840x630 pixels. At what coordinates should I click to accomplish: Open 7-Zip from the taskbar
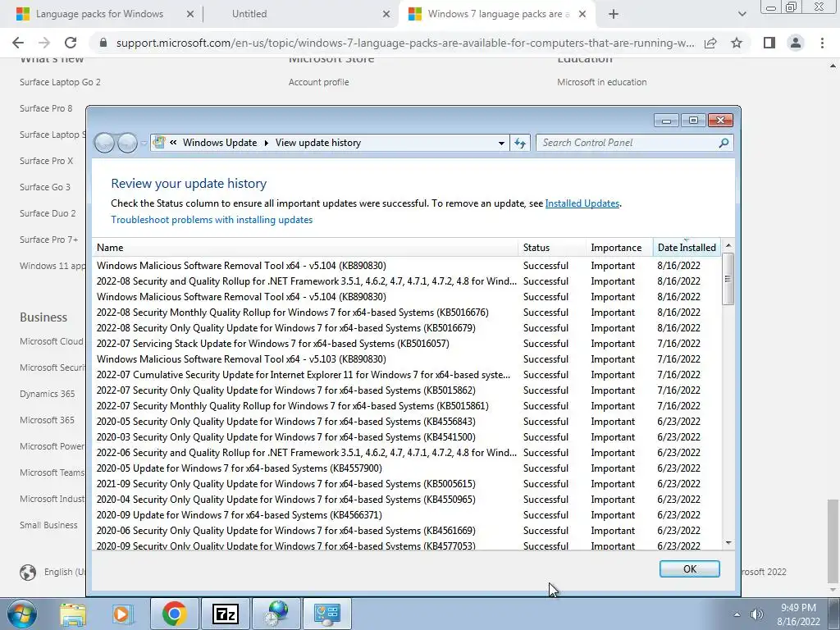[x=225, y=614]
